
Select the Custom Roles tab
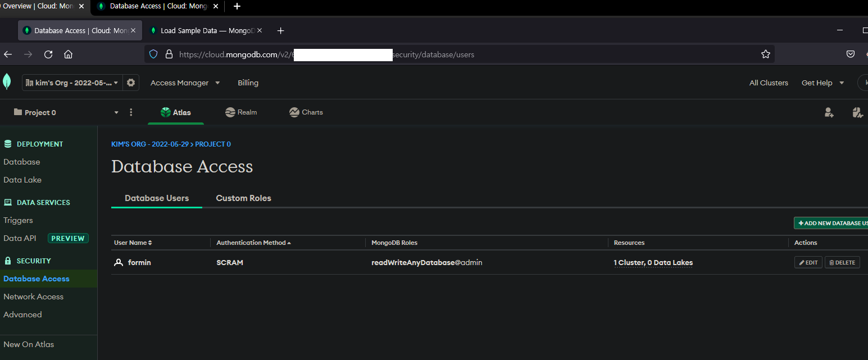(244, 198)
